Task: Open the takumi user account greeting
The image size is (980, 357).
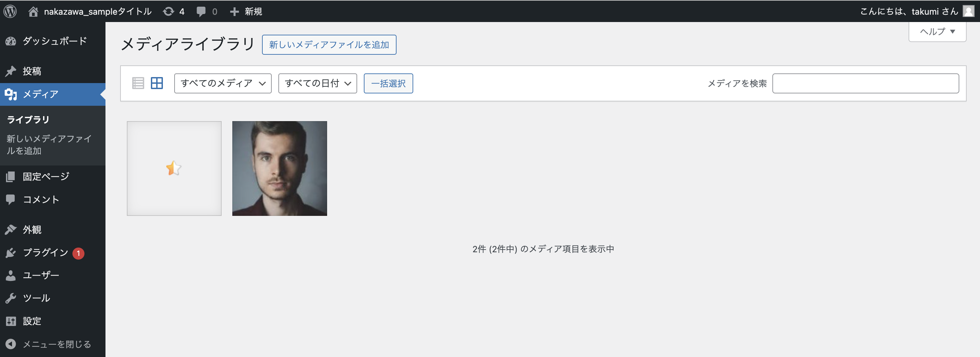Action: (x=909, y=11)
